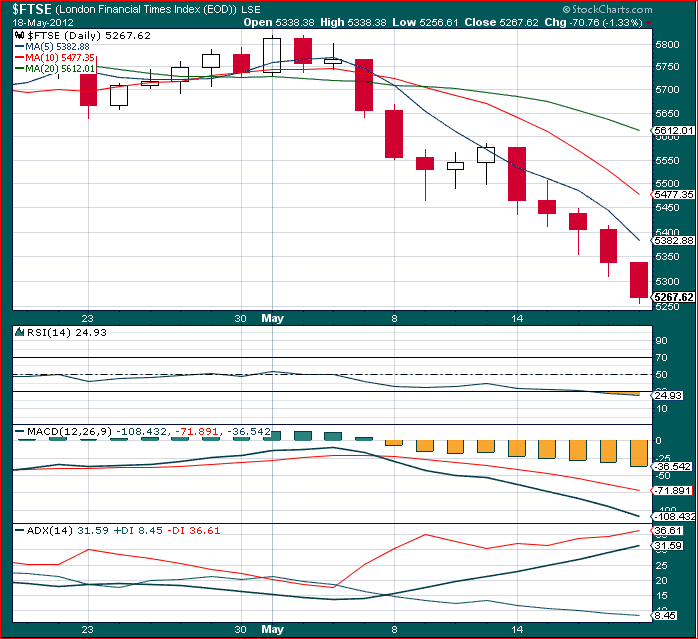Click the MA(10) 5477.35 legend entry
This screenshot has width=698, height=639.
pyautogui.click(x=55, y=57)
